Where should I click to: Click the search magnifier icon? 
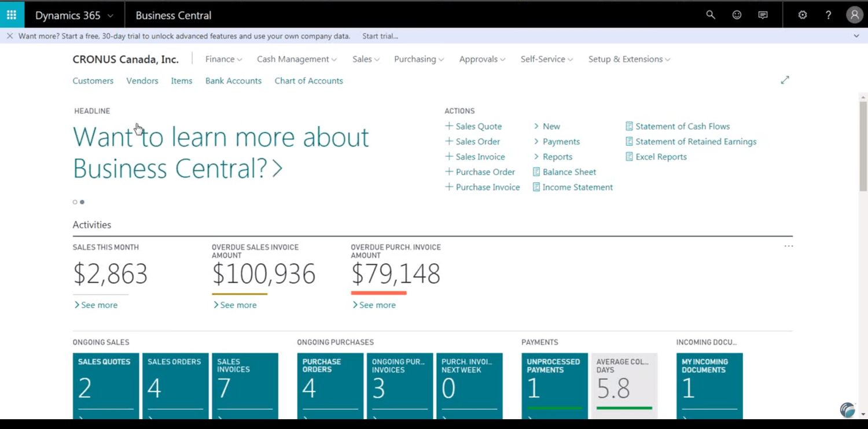711,15
